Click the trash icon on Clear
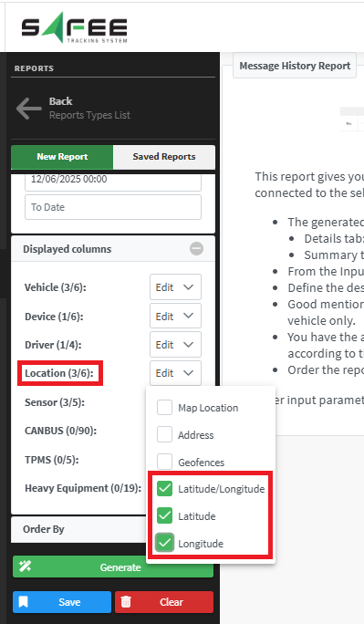364x624 pixels. 126,602
